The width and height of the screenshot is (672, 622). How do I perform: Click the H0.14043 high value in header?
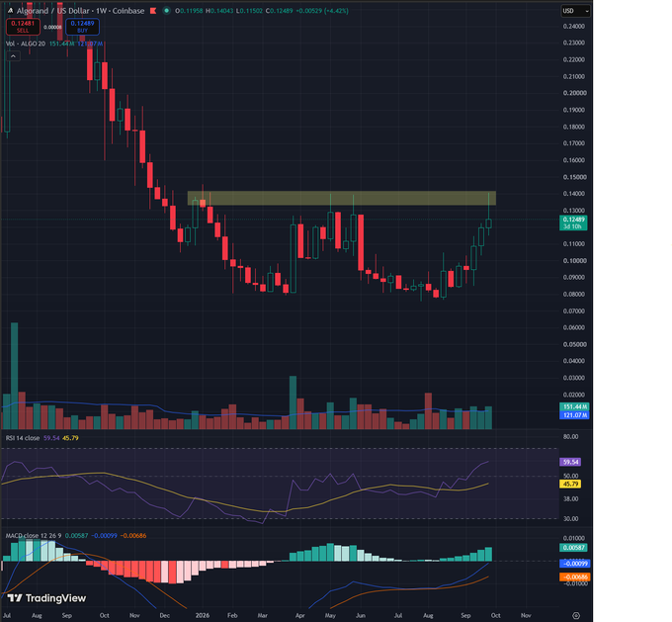pos(219,11)
